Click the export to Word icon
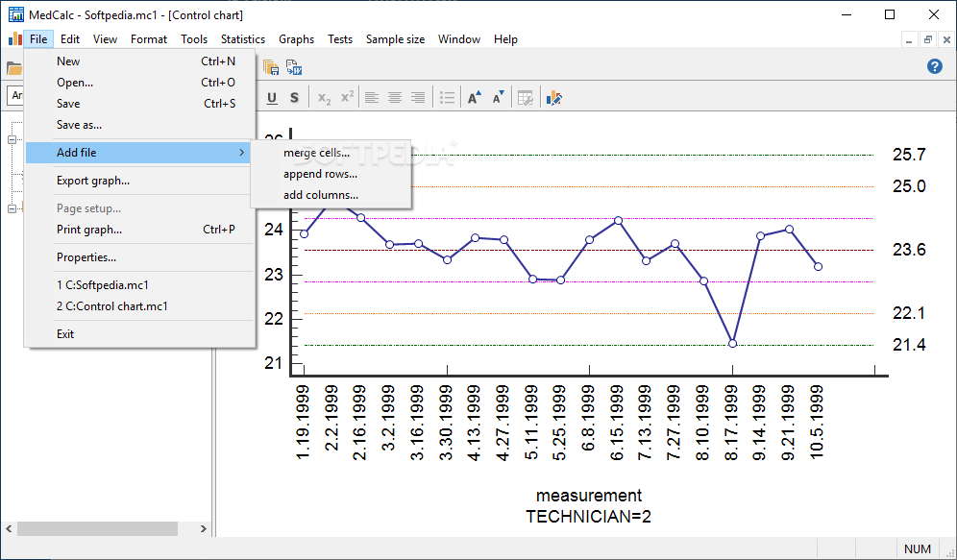Screen dimensions: 957x560 294,67
